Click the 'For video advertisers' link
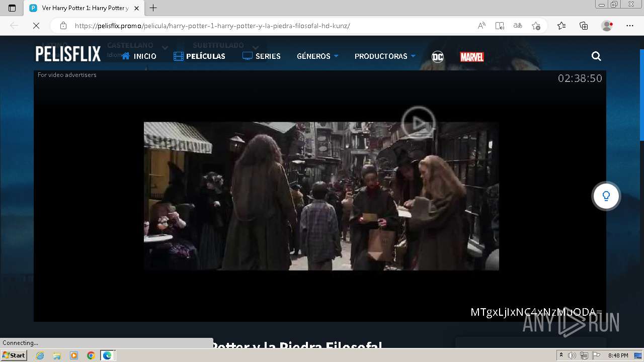 click(67, 75)
